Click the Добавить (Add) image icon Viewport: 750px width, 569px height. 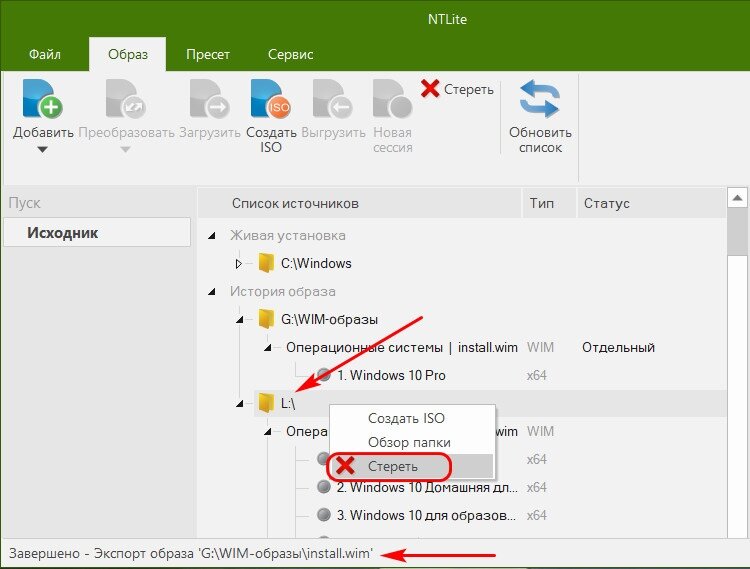[x=43, y=98]
